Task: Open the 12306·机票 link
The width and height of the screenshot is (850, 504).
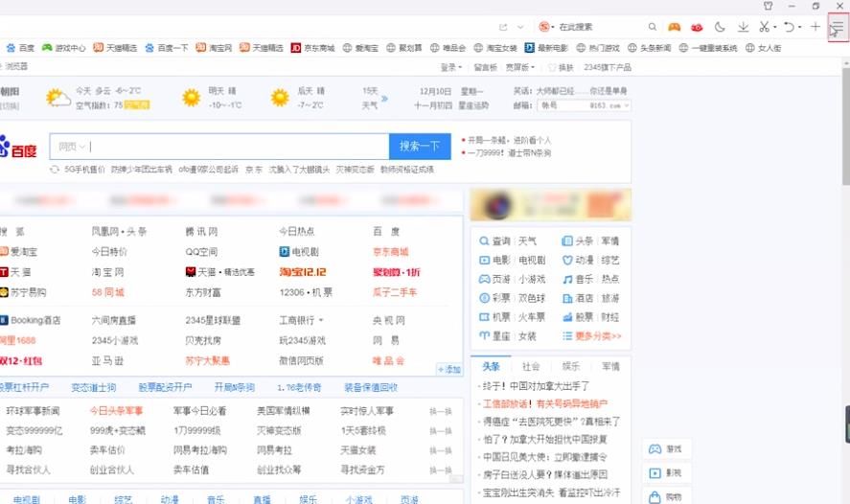Action: [306, 292]
